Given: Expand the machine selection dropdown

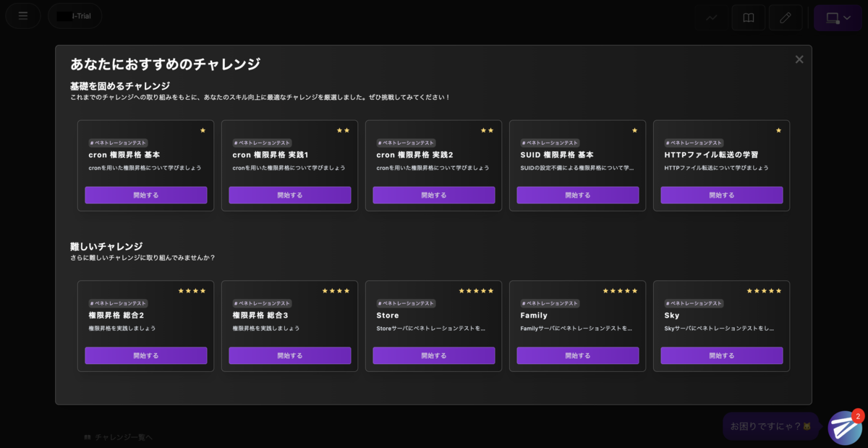Looking at the screenshot, I should [x=848, y=17].
